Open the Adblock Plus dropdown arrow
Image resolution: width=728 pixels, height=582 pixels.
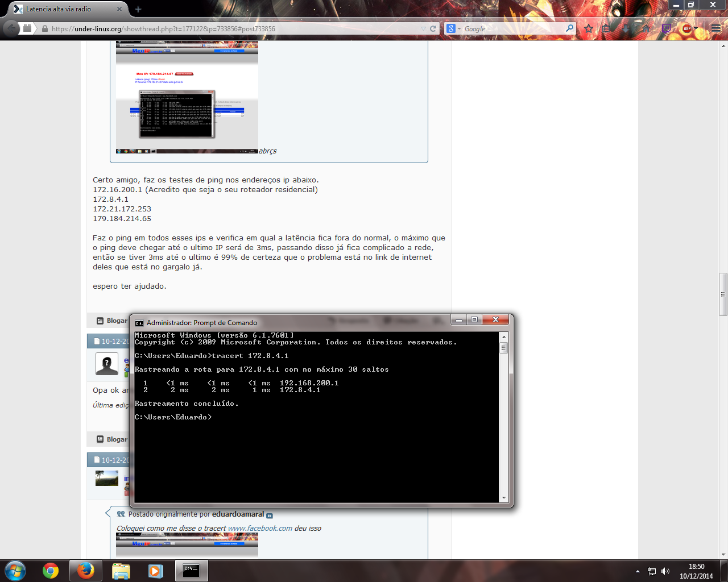[696, 28]
